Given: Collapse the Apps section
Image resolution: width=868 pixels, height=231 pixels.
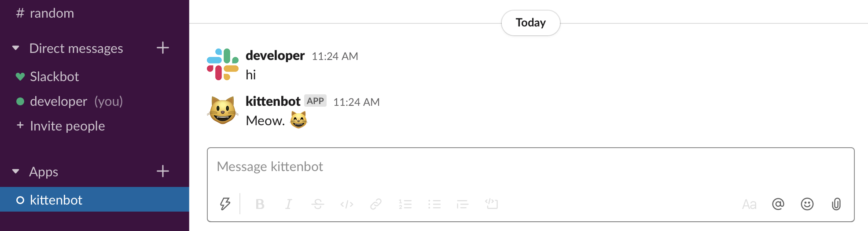Looking at the screenshot, I should tap(16, 171).
